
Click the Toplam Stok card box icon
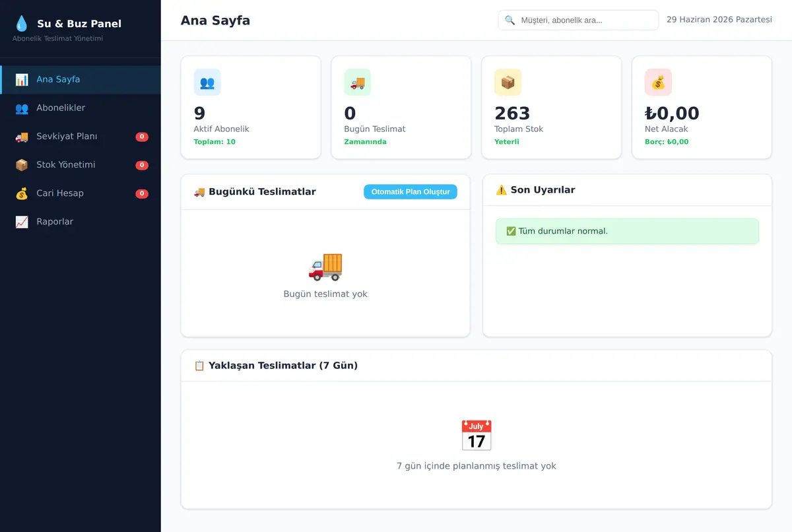coord(508,83)
